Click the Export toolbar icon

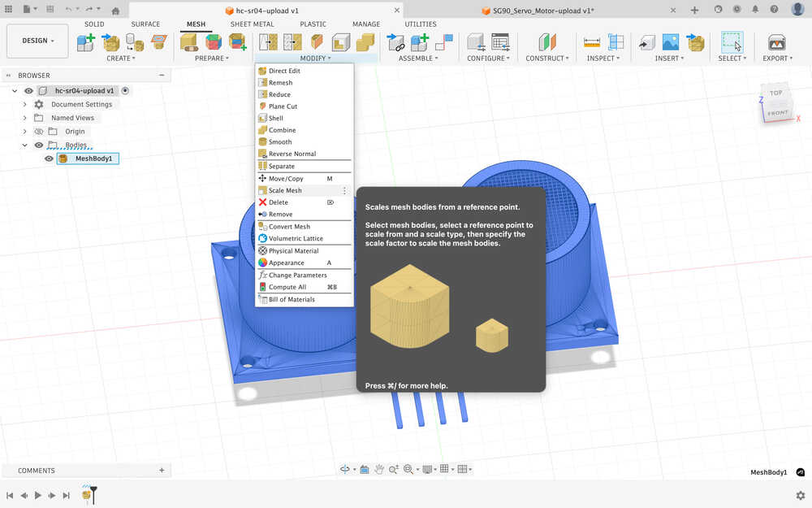776,42
